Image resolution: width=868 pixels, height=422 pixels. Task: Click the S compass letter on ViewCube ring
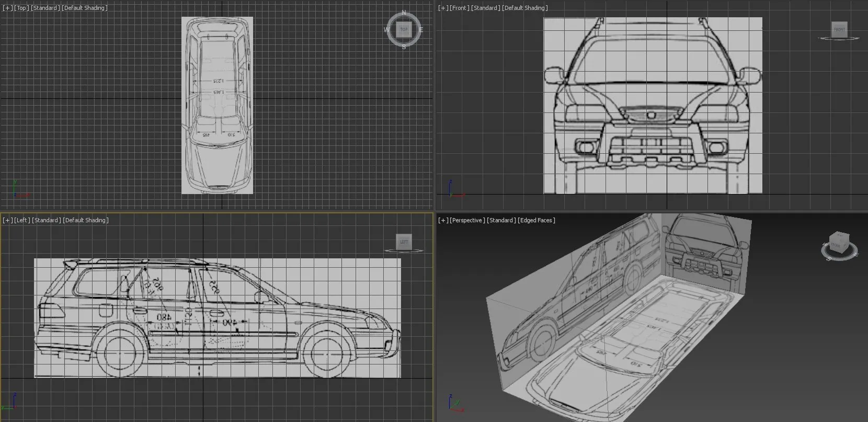(x=404, y=47)
